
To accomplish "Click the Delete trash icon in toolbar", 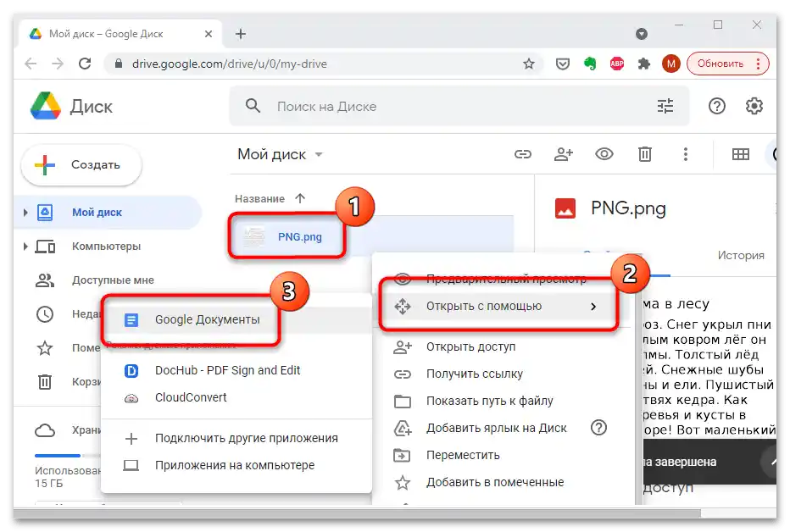I will click(645, 154).
